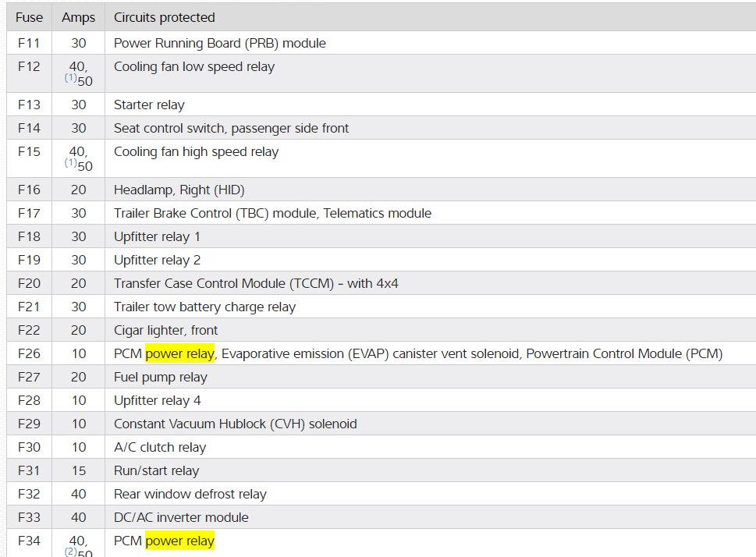This screenshot has height=557, width=756.
Task: Click the F31 fuse label
Action: pos(29,470)
